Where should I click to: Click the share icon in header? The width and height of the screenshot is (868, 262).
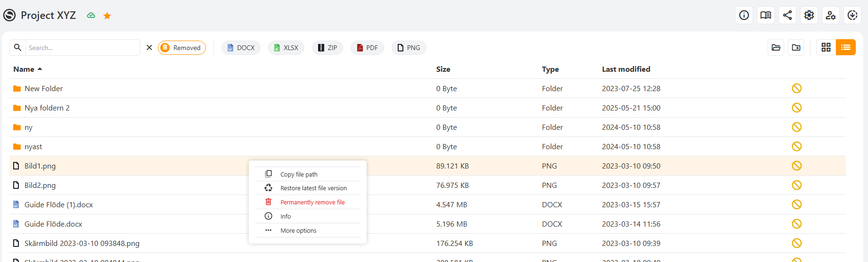[x=787, y=15]
